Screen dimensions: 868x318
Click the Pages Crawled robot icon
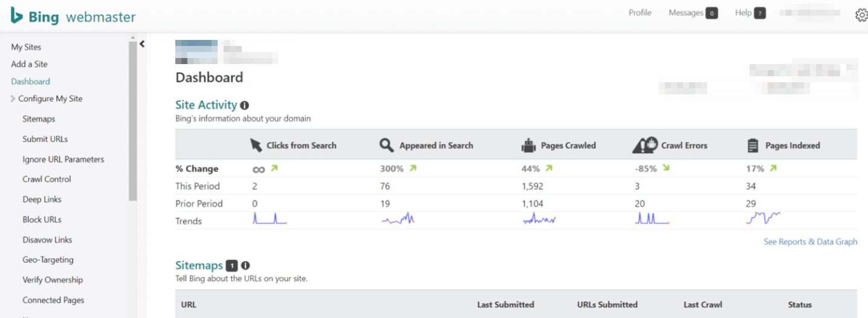[x=529, y=145]
